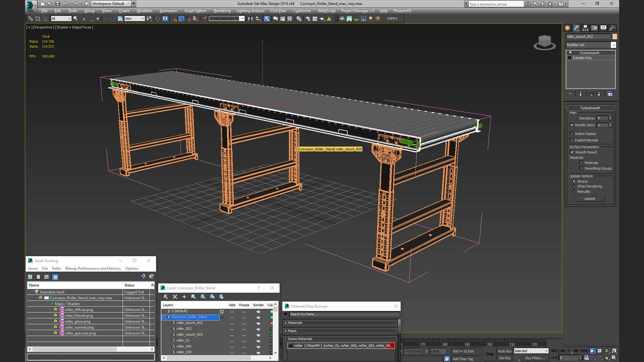The height and width of the screenshot is (362, 644).
Task: Open the Conveyor_Roller_Stand layer dropdown
Action: click(x=164, y=317)
